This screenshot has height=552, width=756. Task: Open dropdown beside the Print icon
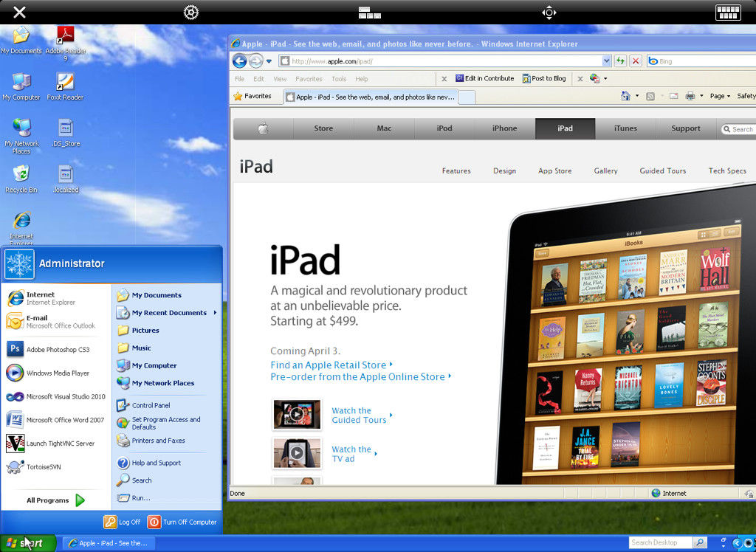(701, 96)
